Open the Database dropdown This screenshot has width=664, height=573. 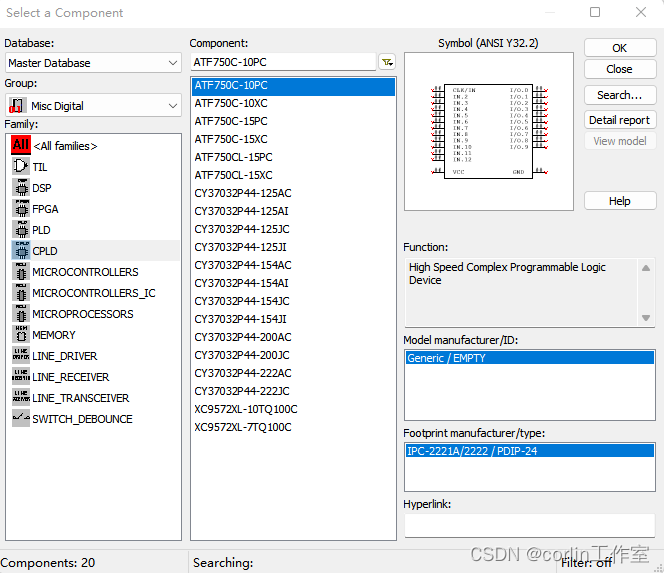point(93,63)
